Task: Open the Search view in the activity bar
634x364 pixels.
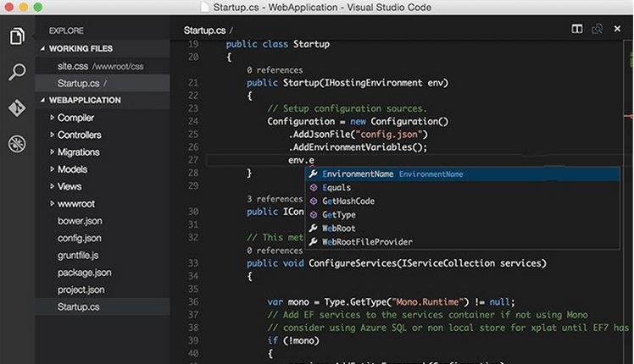Action: (17, 72)
